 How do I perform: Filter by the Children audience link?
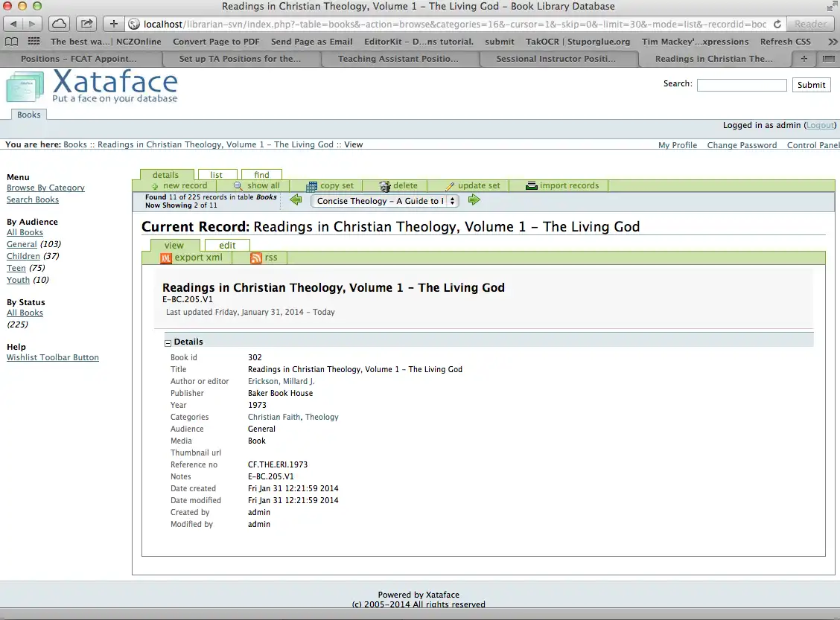click(x=23, y=256)
